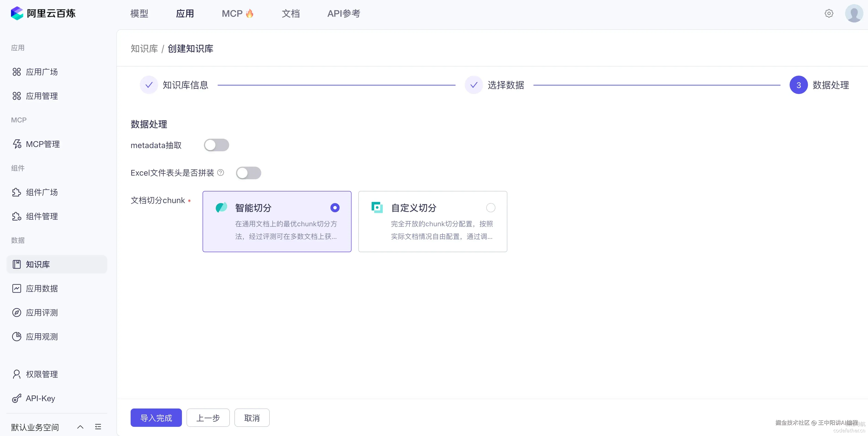The width and height of the screenshot is (868, 436).
Task: Open the user avatar profile
Action: pos(854,14)
